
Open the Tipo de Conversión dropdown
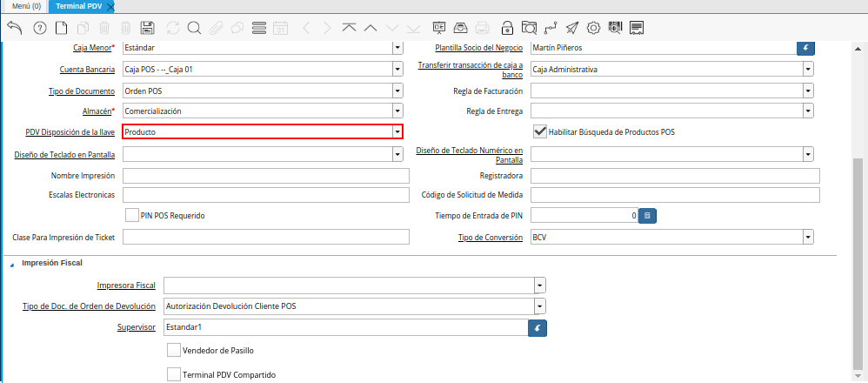808,238
